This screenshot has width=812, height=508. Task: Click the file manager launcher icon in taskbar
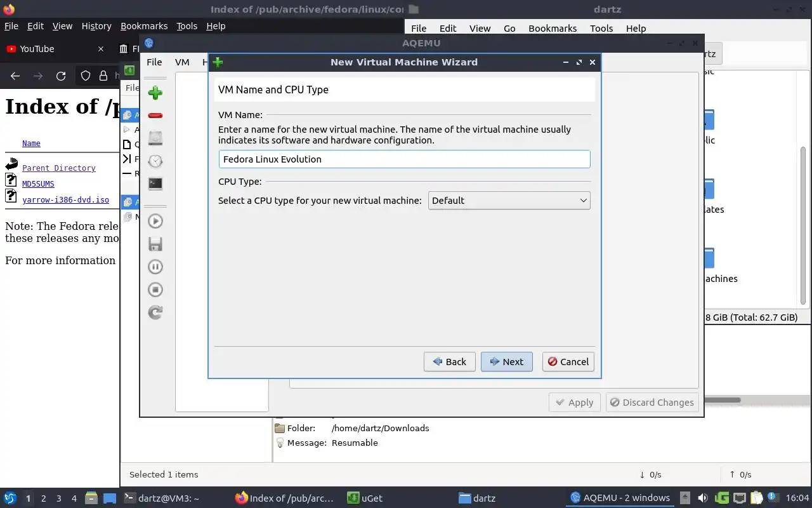click(91, 498)
